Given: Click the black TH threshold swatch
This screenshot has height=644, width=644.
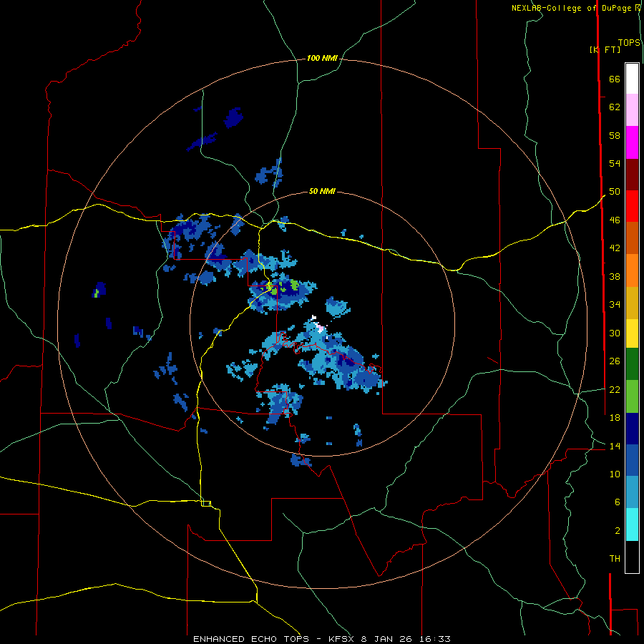Looking at the screenshot, I should 632,557.
